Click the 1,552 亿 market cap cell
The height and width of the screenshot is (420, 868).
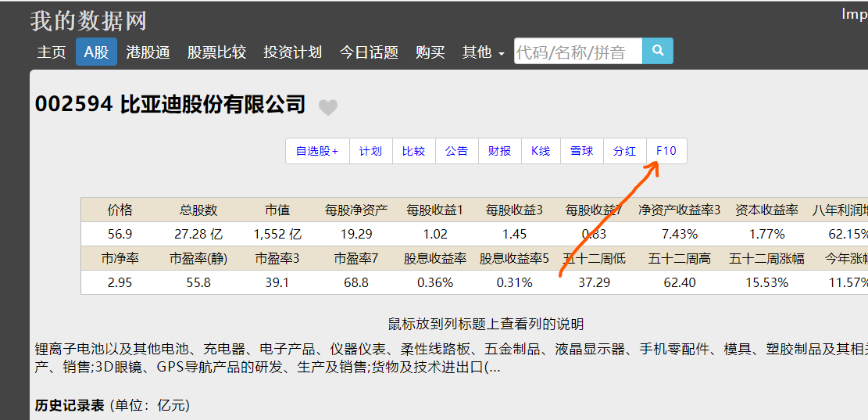point(277,235)
